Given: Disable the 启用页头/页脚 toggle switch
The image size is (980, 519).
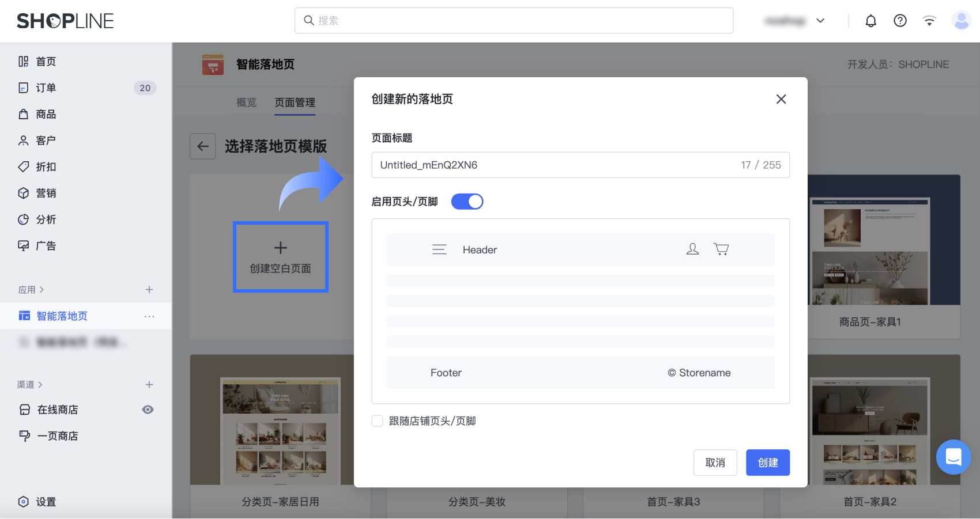Looking at the screenshot, I should pos(467,202).
